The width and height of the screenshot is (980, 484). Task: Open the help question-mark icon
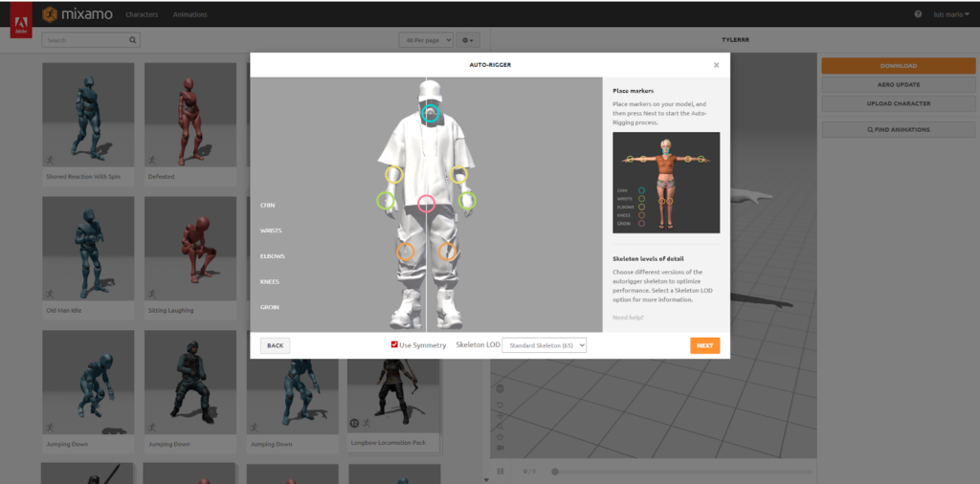(x=918, y=13)
